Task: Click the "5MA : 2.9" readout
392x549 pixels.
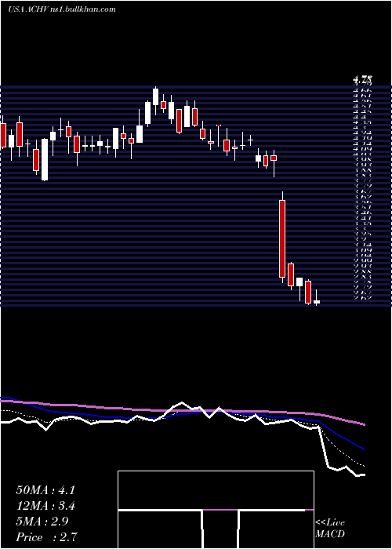Action: click(42, 522)
